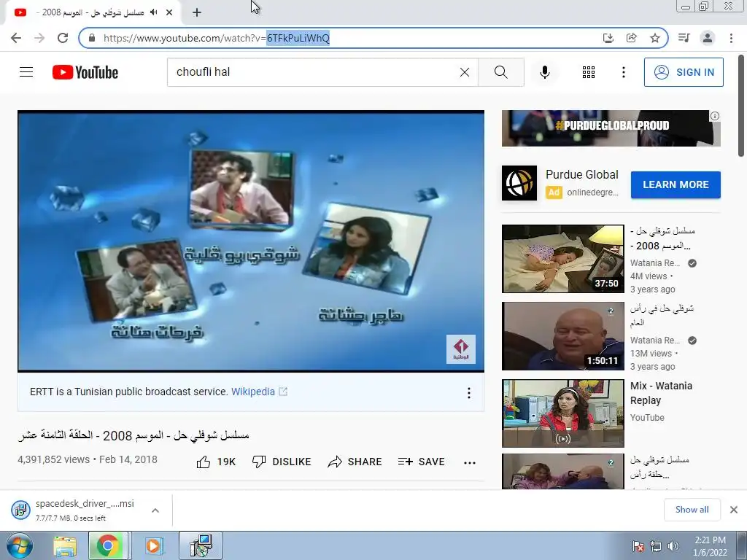Click the share page icon in address bar
The image size is (747, 560).
coord(632,38)
